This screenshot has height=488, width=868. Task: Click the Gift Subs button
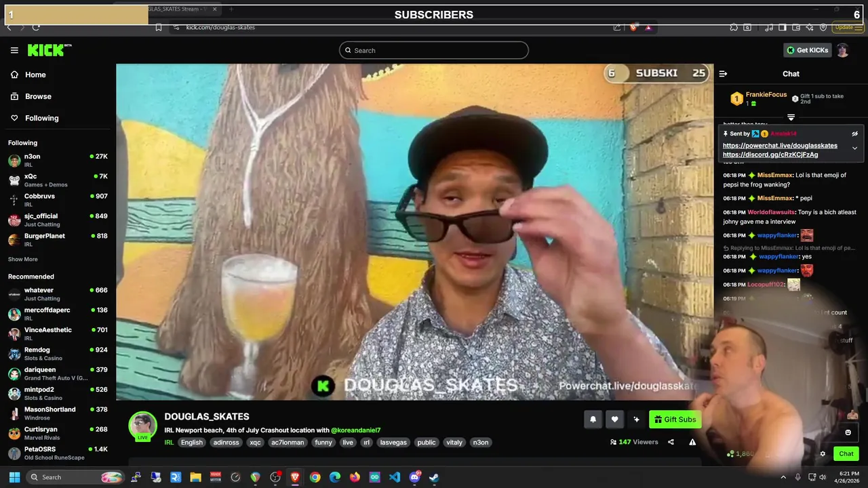pos(675,420)
